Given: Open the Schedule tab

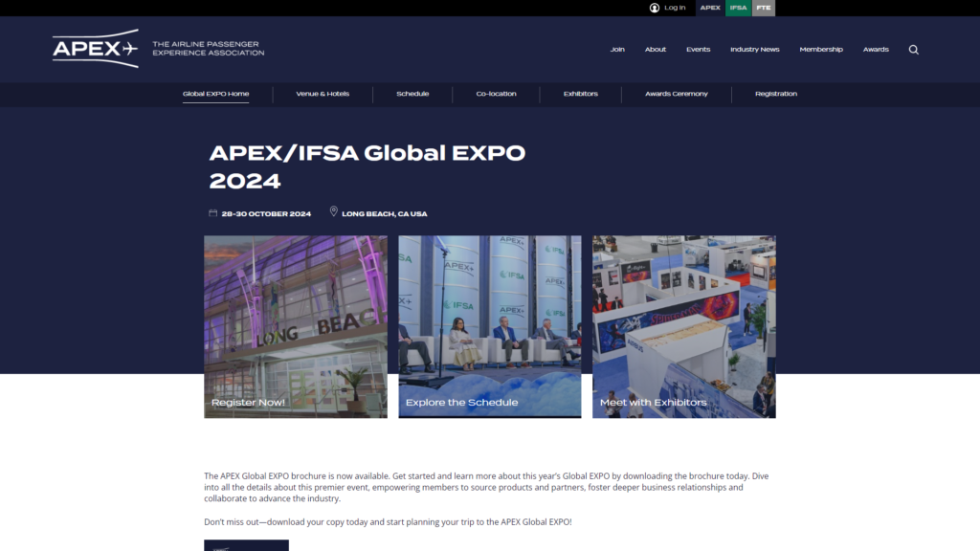Looking at the screenshot, I should [x=412, y=94].
